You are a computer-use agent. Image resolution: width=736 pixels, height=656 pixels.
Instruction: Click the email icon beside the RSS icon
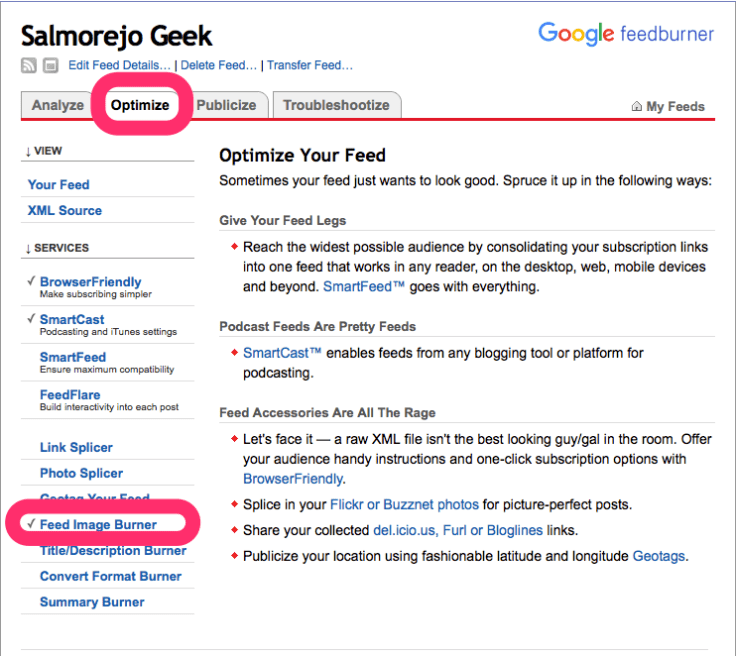point(50,66)
